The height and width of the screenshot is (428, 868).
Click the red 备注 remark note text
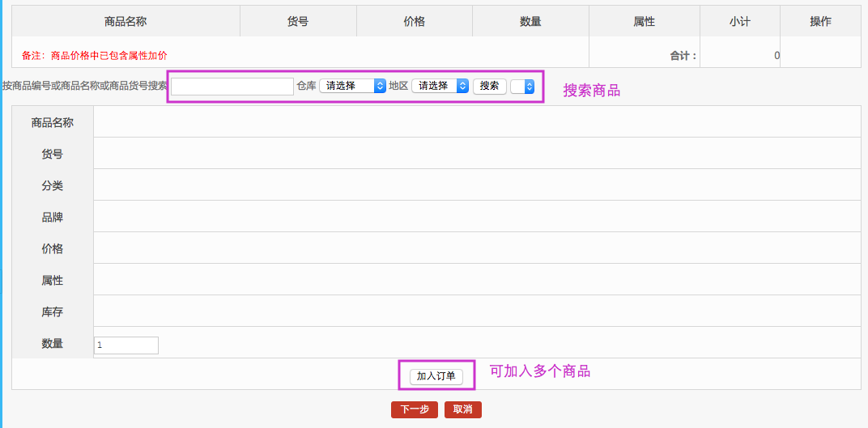(95, 55)
